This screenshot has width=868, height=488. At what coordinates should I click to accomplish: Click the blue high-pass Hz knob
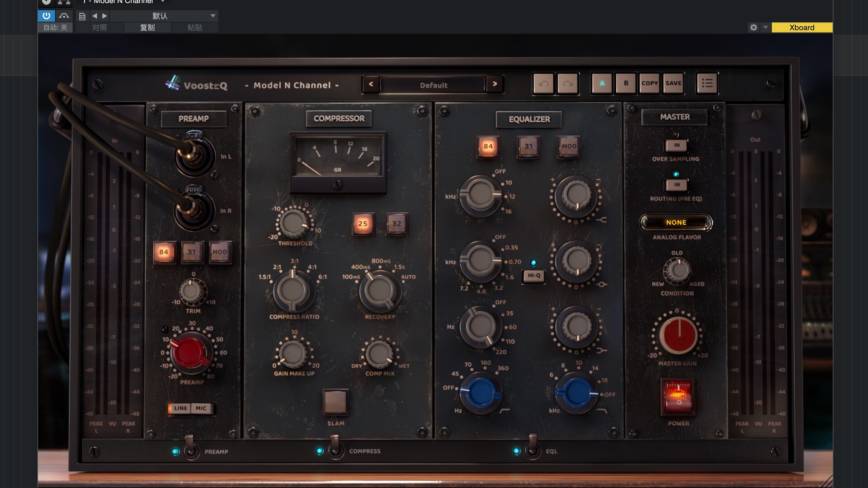point(481,392)
